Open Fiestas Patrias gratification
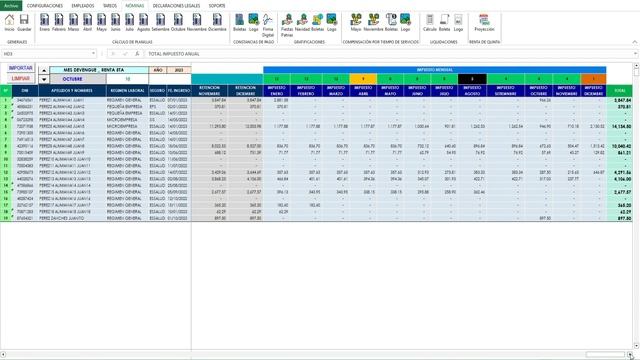640x360 pixels. coord(287,25)
